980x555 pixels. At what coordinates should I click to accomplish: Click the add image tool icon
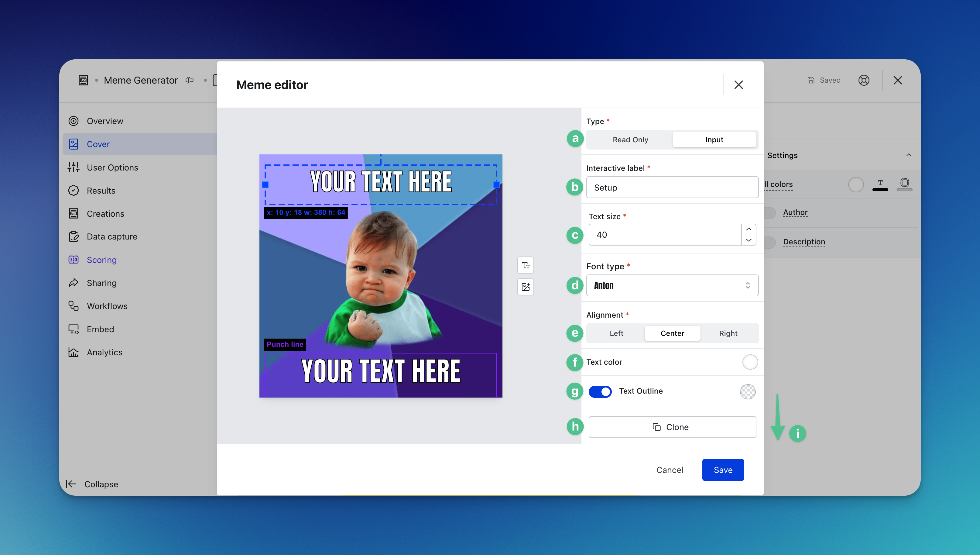tap(525, 287)
